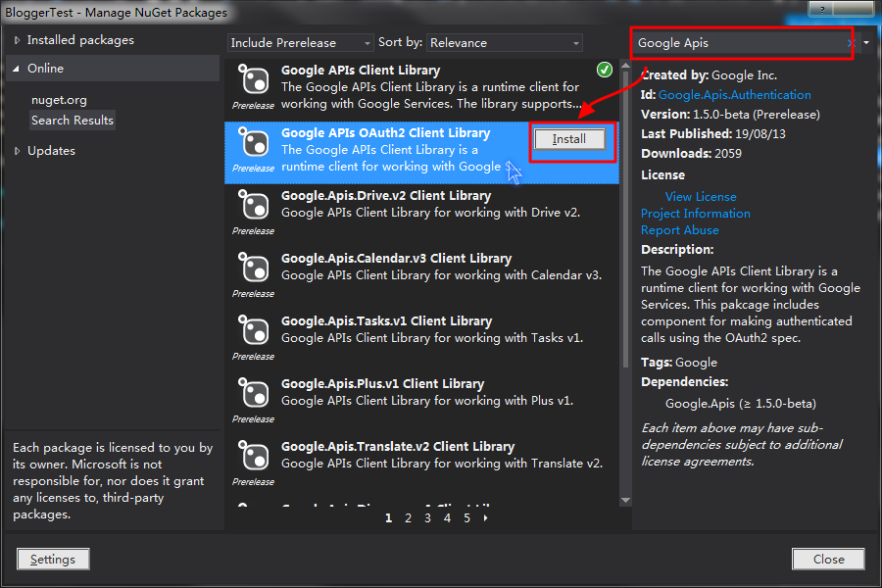Select the Google.Apis.Drive.v2 Client Library entry
882x588 pixels.
click(421, 214)
